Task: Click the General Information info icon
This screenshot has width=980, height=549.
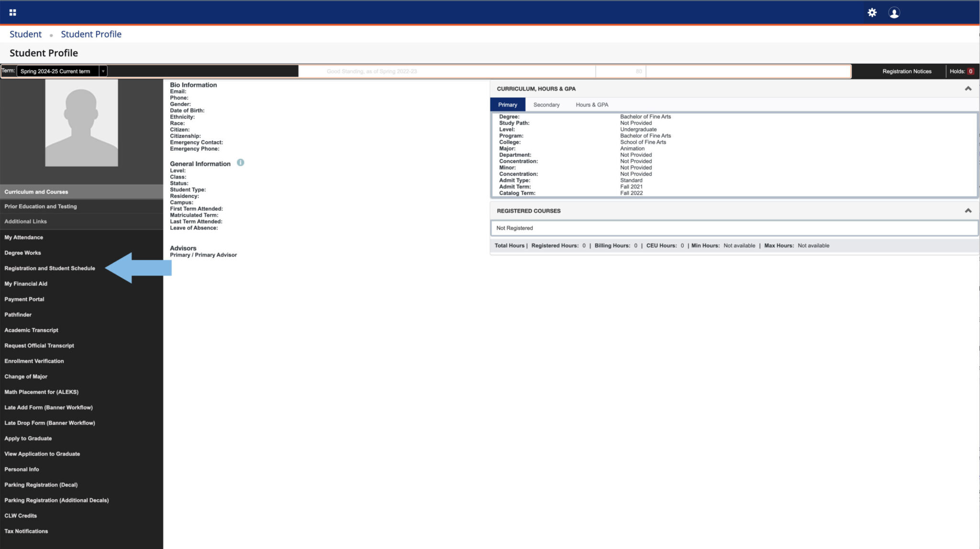Action: tap(240, 163)
